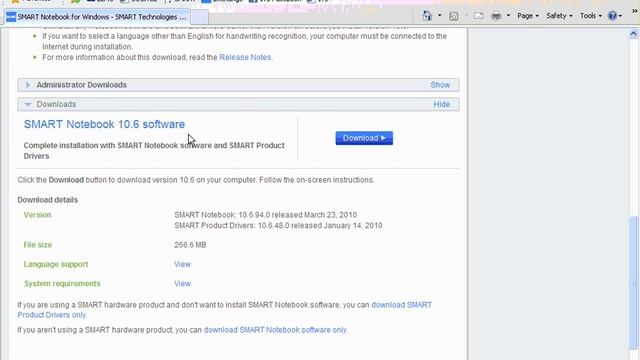Click the 'Administrator Downloads' section title
Screen dimensions: 640x360
pos(82,85)
